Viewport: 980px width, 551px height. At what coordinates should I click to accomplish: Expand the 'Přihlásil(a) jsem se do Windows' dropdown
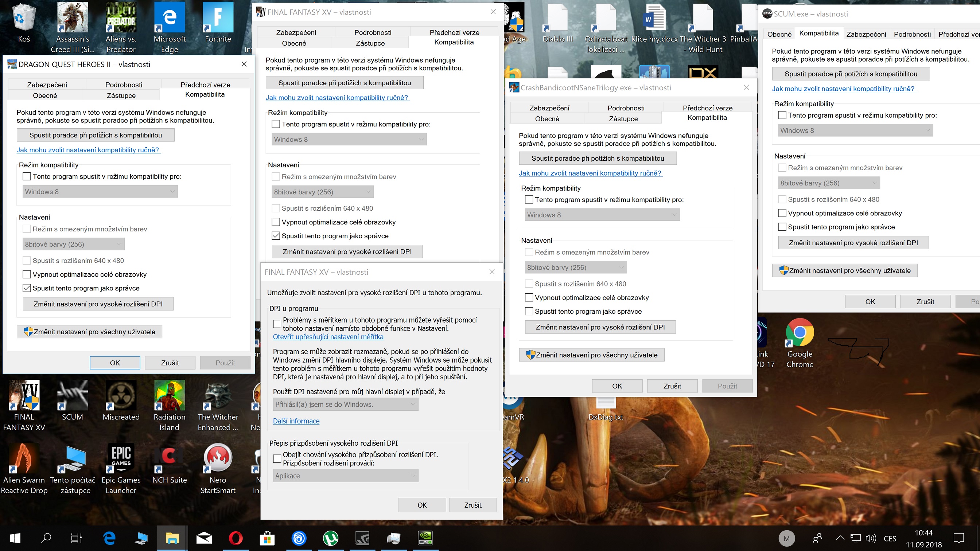[345, 405]
